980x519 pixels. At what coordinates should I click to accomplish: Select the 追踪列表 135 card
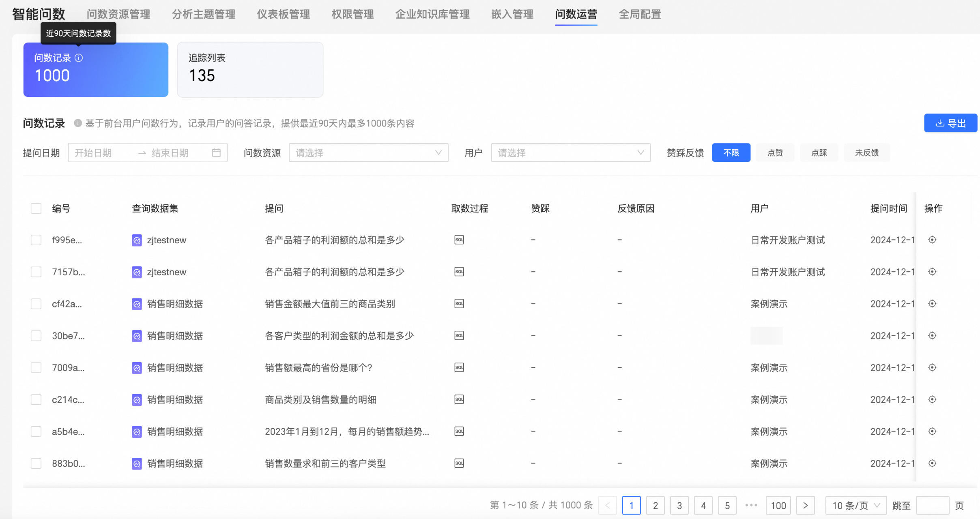tap(250, 70)
